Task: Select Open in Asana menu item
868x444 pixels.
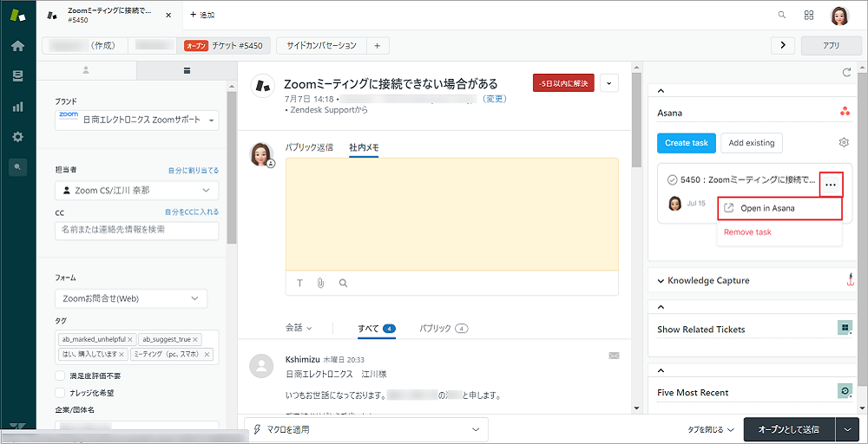Action: 779,208
